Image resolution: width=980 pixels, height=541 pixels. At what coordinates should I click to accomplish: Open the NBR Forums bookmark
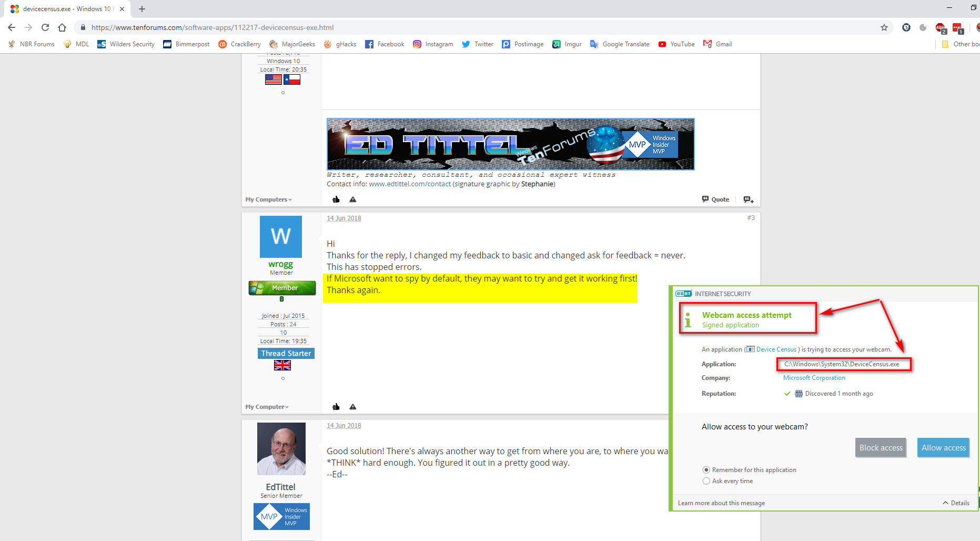32,44
